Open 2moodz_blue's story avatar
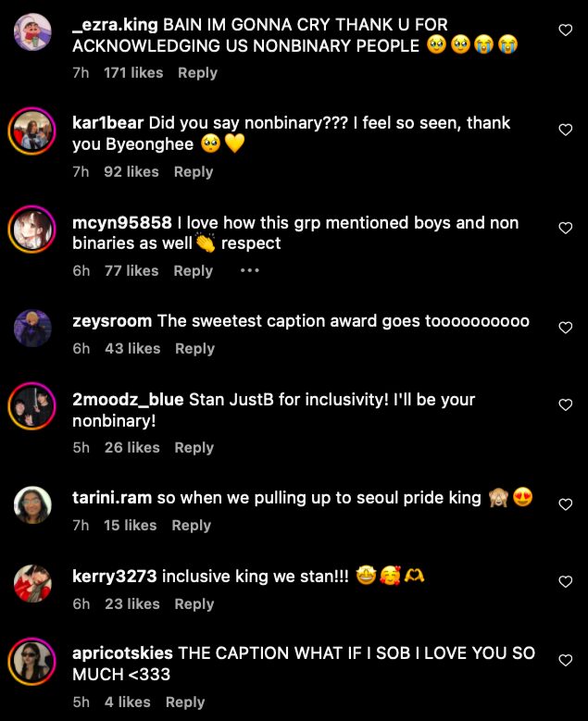Screen dimensions: 588x721 pos(32,405)
